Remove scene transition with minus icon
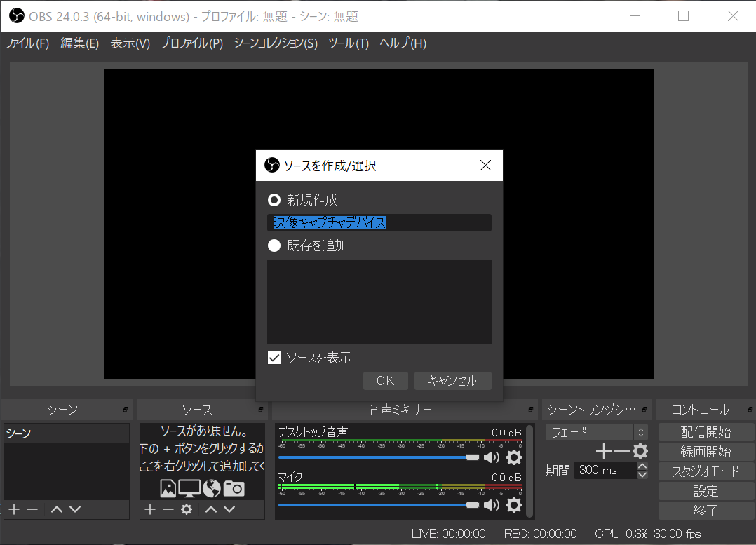The width and height of the screenshot is (756, 545). [621, 452]
